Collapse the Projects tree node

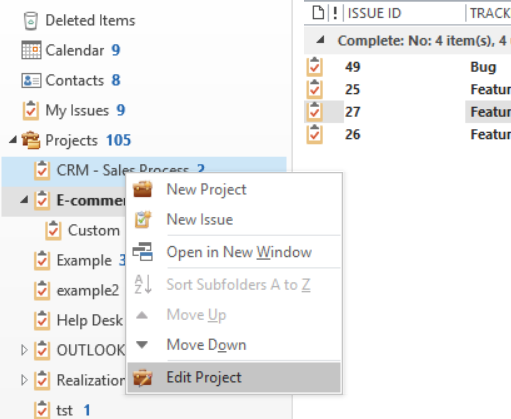[x=13, y=140]
